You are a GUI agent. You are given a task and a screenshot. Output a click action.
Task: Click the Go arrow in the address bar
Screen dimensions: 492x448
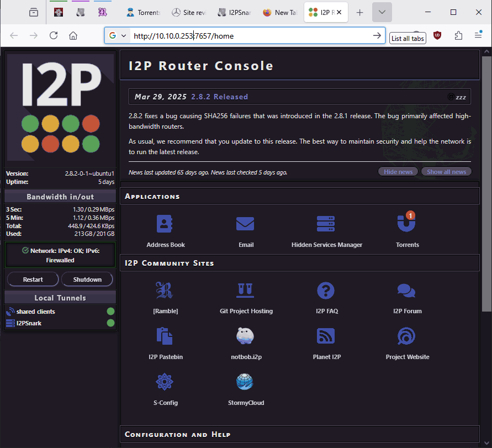pyautogui.click(x=377, y=35)
